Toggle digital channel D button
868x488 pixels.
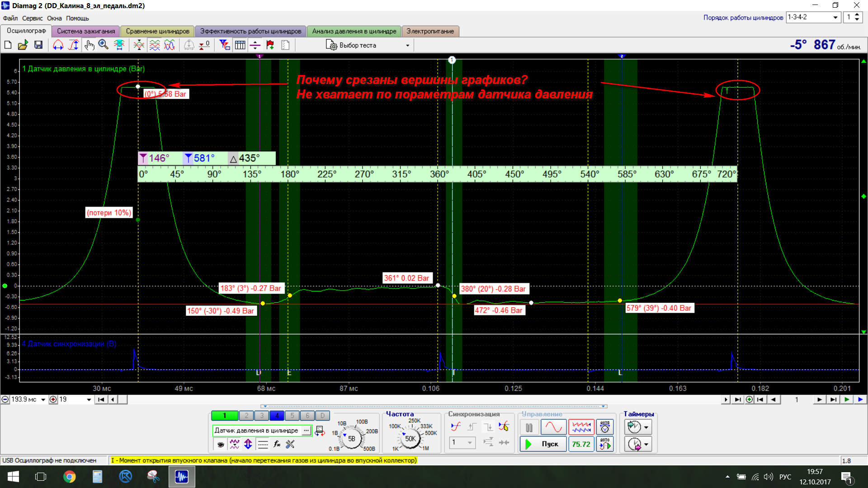click(322, 416)
